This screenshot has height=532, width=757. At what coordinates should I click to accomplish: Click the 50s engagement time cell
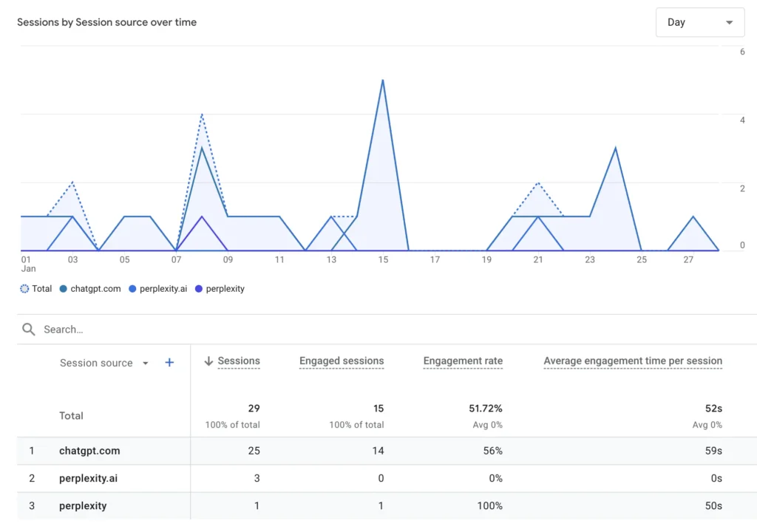pos(713,506)
